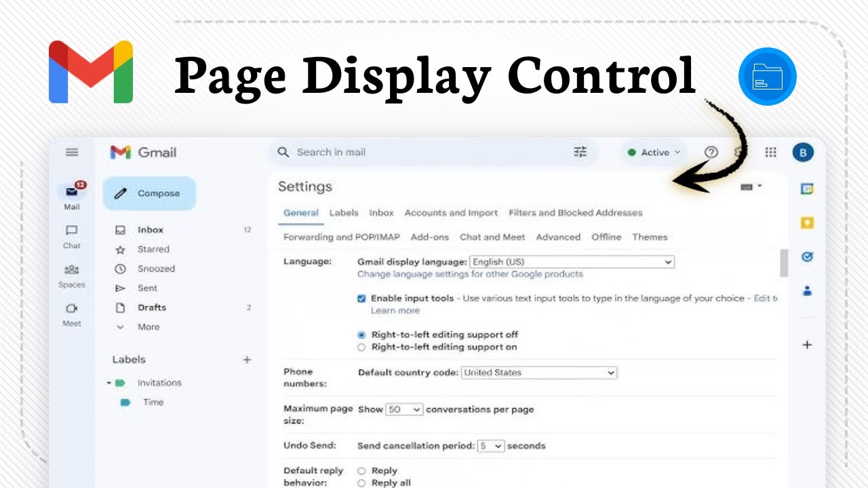Click Learn more link
868x488 pixels.
click(395, 310)
